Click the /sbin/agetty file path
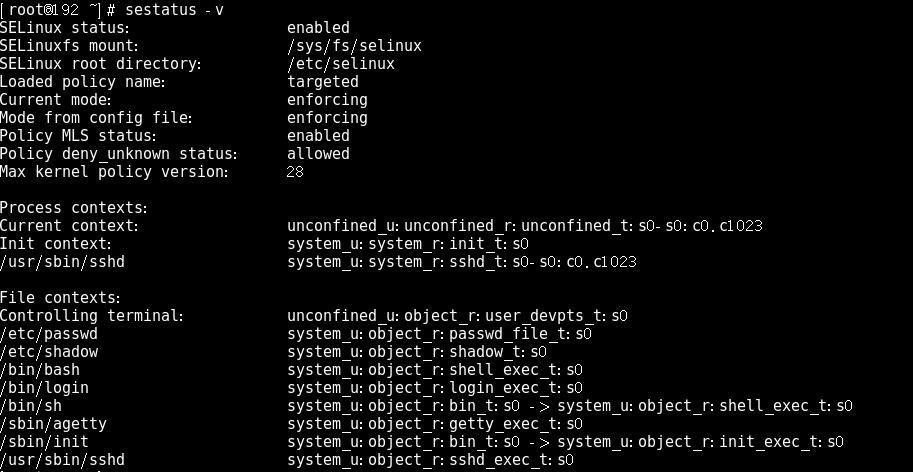913x472 pixels. [54, 424]
